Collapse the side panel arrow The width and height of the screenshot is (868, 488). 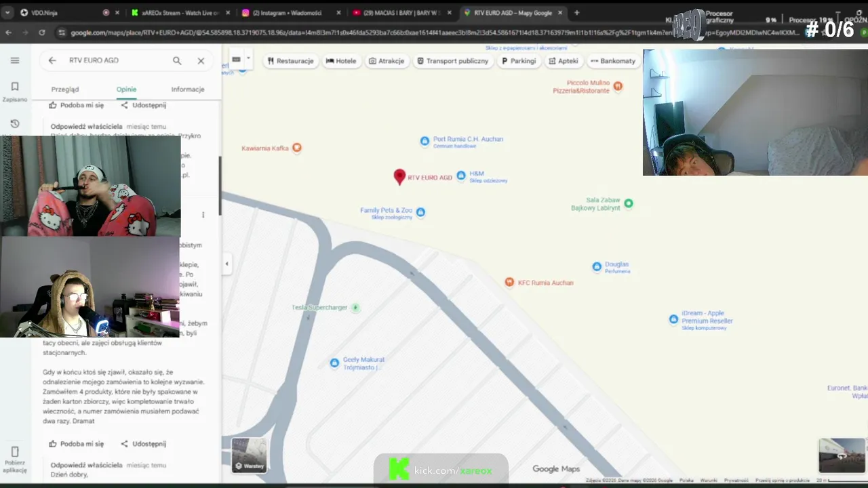(226, 264)
